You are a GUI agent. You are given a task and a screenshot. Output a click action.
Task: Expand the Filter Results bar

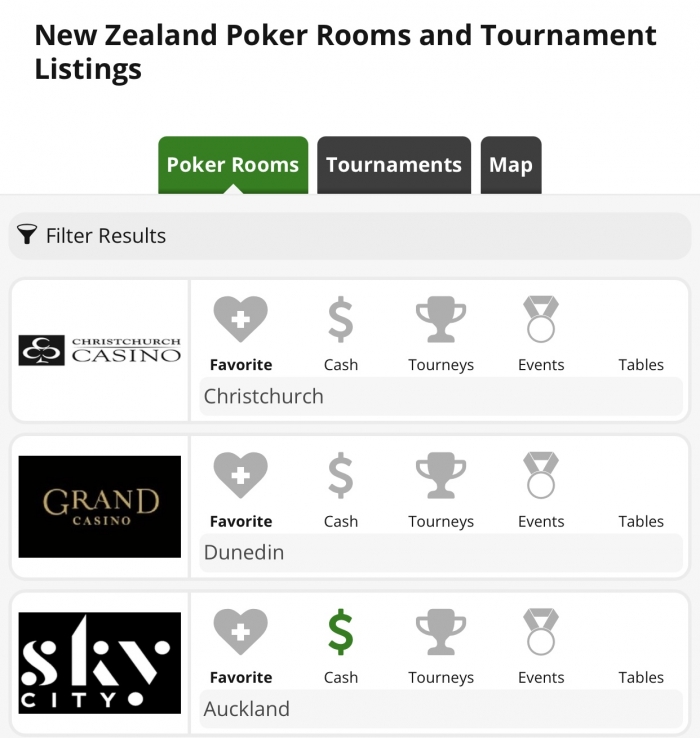tap(350, 235)
